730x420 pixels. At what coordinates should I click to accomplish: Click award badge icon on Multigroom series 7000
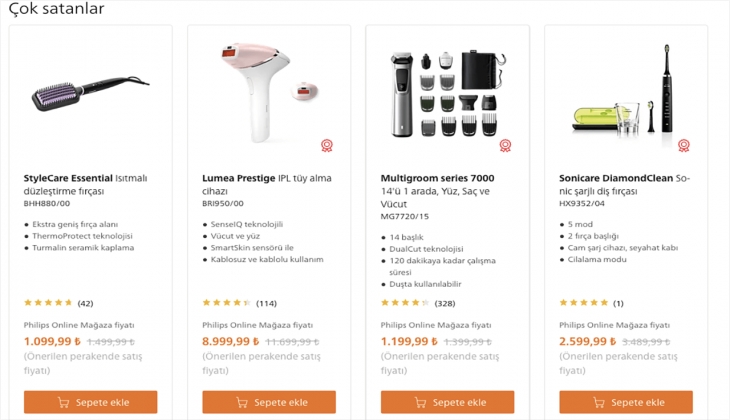(505, 145)
